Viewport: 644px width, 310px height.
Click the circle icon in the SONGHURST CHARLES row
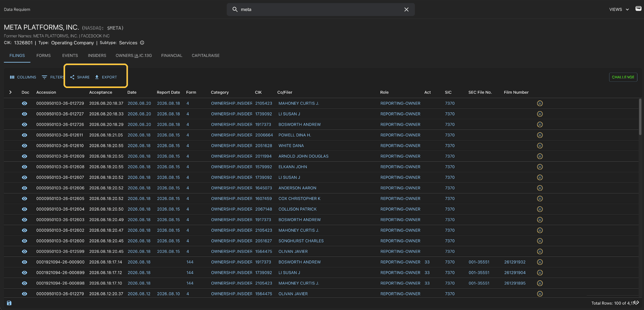pos(540,241)
